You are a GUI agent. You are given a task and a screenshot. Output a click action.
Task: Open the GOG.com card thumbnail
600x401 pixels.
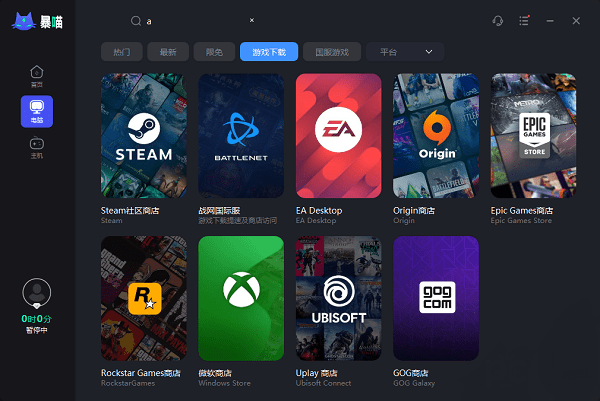436,298
